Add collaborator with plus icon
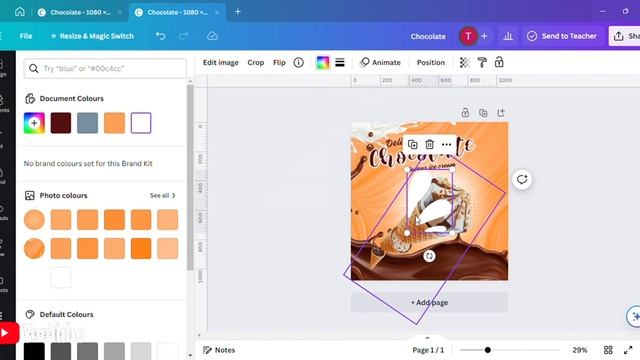The height and width of the screenshot is (360, 640). 484,36
